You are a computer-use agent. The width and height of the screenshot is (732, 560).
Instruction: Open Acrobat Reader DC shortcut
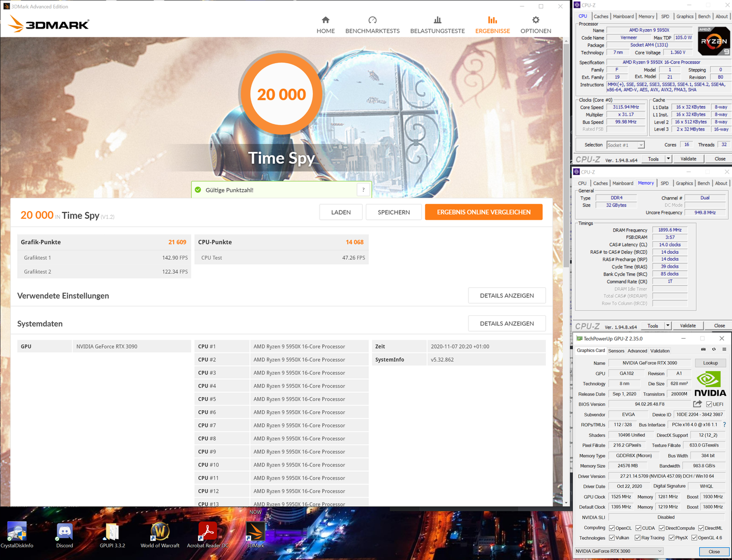pos(208,534)
